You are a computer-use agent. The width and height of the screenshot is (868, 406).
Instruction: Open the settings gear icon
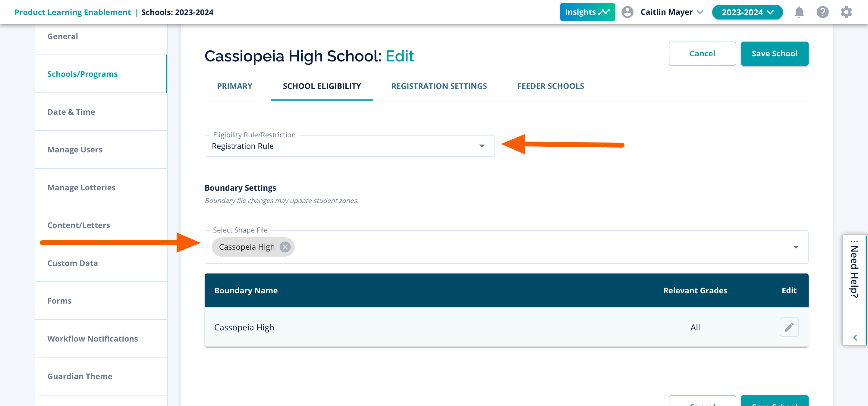pyautogui.click(x=846, y=12)
